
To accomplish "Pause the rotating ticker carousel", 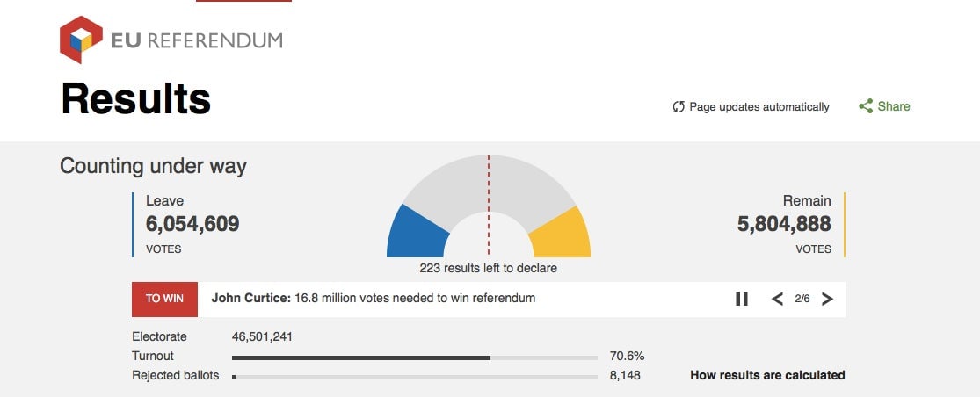I will pos(741,299).
